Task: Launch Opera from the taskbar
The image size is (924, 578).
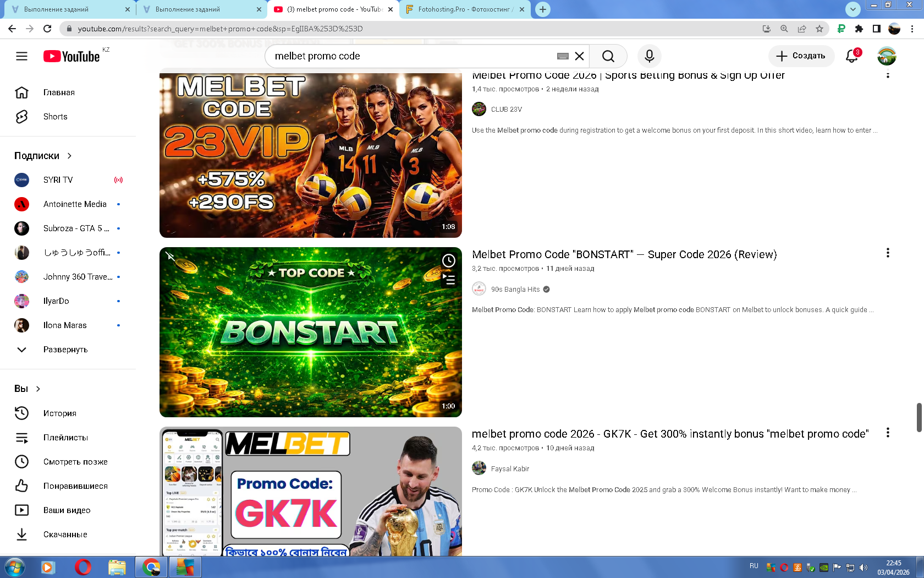Action: coord(82,567)
